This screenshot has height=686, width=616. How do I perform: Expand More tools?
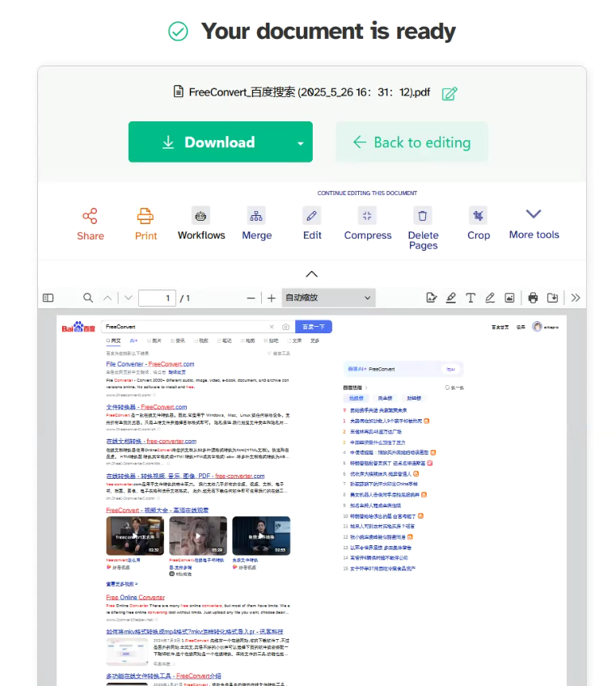pyautogui.click(x=534, y=223)
